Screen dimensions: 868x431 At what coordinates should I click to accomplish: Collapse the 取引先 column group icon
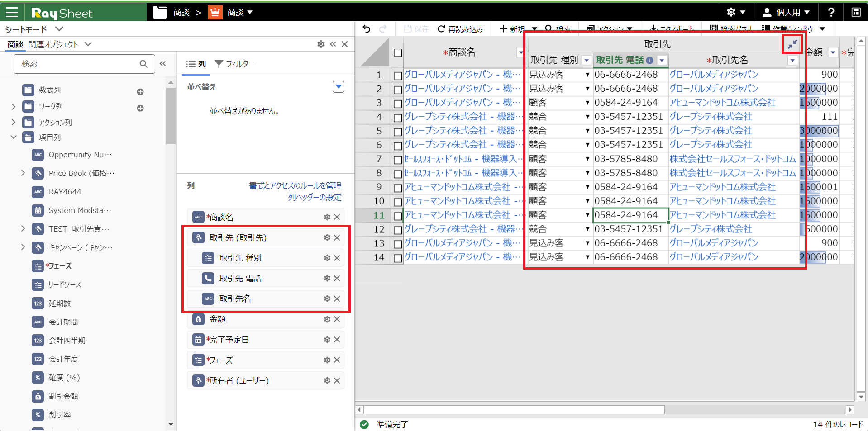click(x=792, y=44)
